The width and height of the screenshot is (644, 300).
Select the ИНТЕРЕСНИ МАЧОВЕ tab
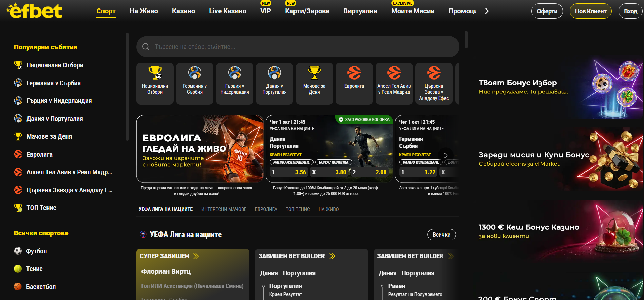pyautogui.click(x=224, y=209)
